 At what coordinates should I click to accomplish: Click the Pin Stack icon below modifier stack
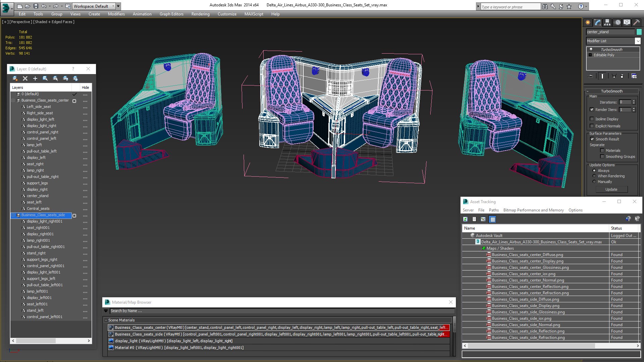[x=591, y=76]
